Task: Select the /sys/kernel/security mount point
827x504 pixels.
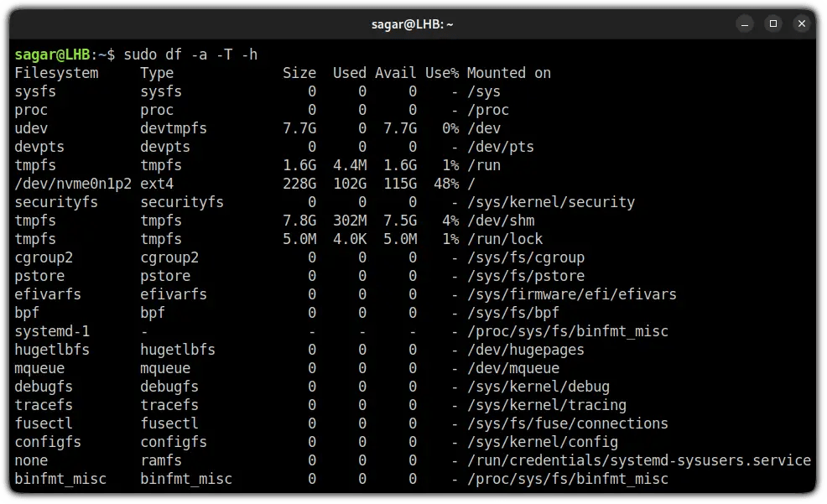Action: click(x=551, y=201)
